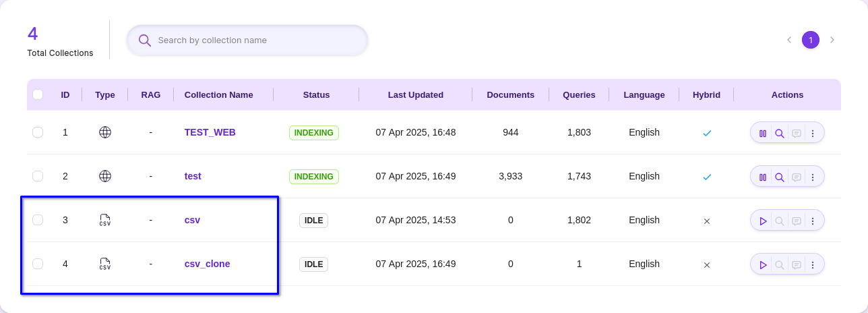Click the 3,933 documents count
Screen dimensions: 868x313
click(511, 176)
